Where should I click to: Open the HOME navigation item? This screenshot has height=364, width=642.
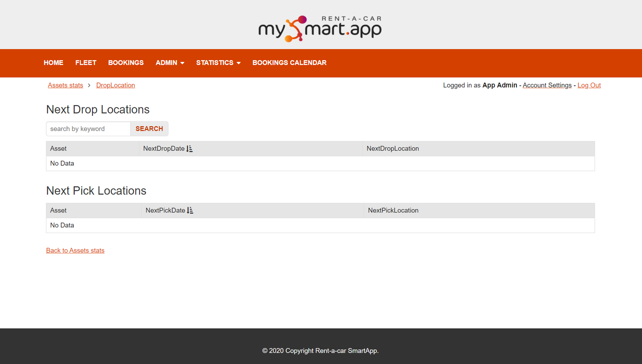tap(53, 63)
